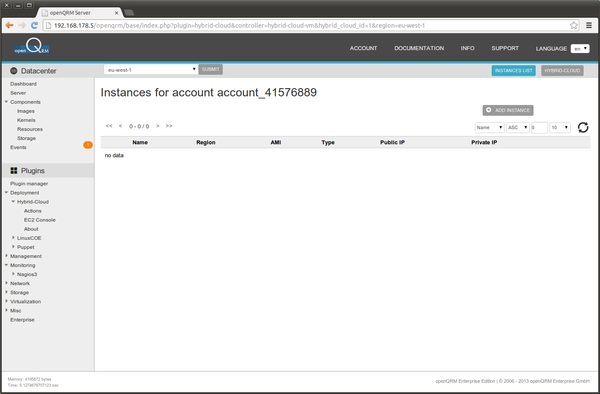
Task: Go to last page with >> link
Action: click(169, 126)
